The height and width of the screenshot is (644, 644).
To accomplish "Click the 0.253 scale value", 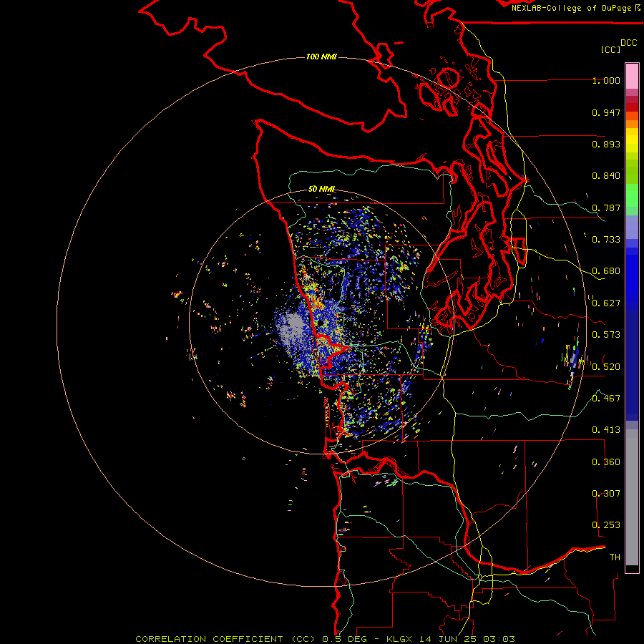I will click(x=606, y=525).
